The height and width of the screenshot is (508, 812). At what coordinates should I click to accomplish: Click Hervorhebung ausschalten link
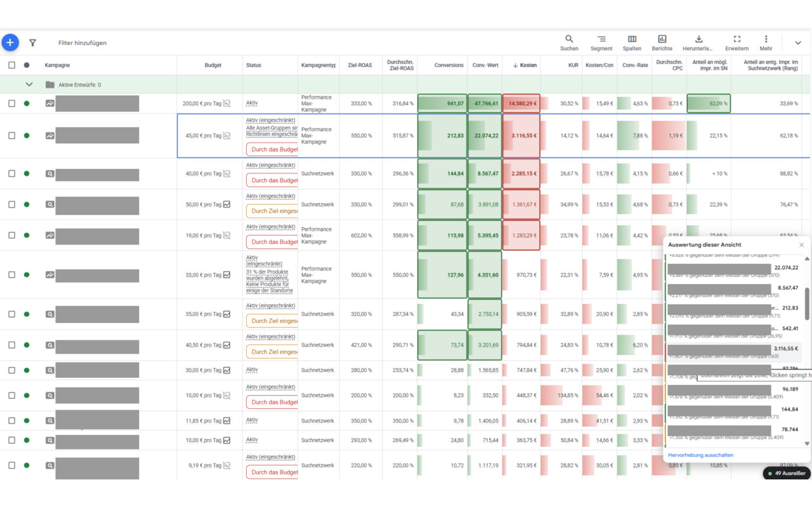tap(700, 455)
